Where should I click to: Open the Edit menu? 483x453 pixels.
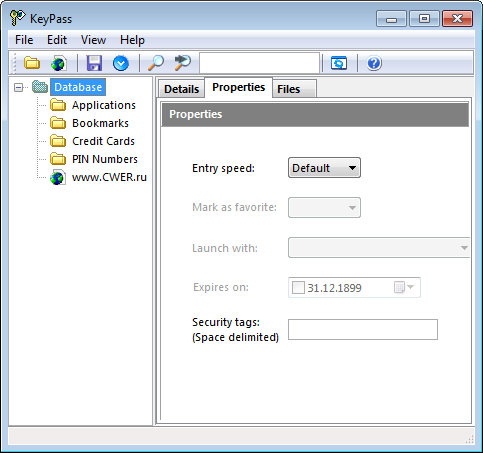tap(57, 40)
